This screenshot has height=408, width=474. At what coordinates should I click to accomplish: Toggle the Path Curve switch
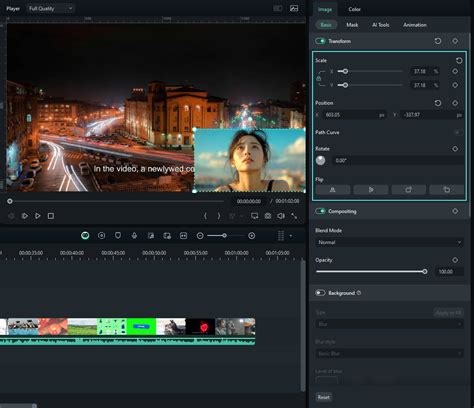(459, 132)
